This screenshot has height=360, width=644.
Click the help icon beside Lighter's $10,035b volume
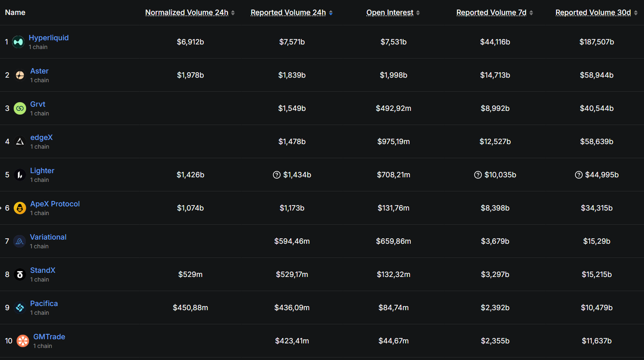pos(478,175)
